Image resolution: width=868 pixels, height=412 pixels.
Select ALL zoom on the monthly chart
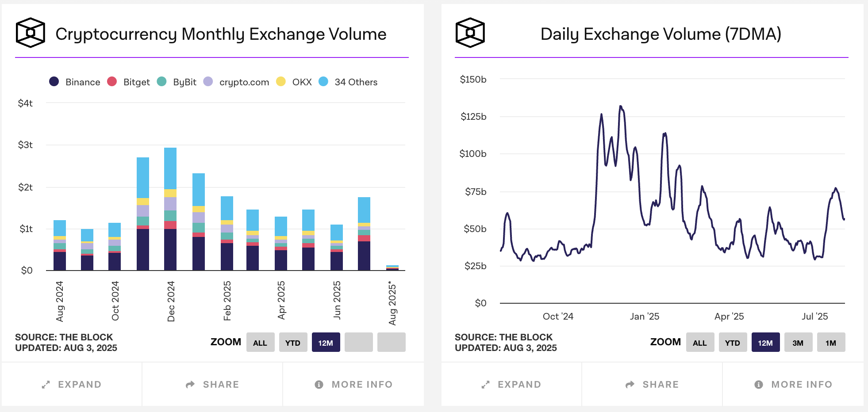260,343
